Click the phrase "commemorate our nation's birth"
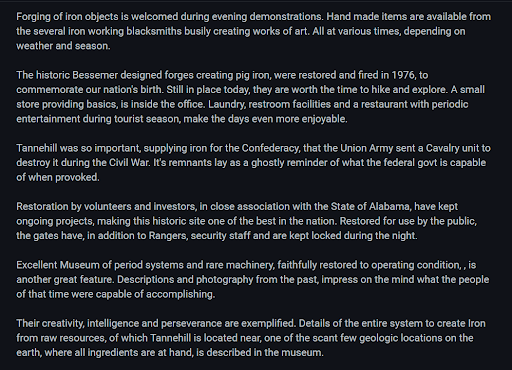 [89, 90]
